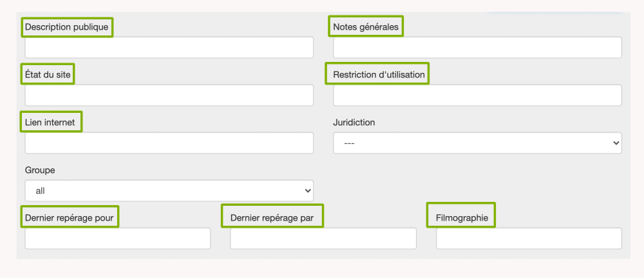Image resolution: width=644 pixels, height=278 pixels.
Task: Click the "Groupe" label above the dropdown
Action: pyautogui.click(x=40, y=170)
